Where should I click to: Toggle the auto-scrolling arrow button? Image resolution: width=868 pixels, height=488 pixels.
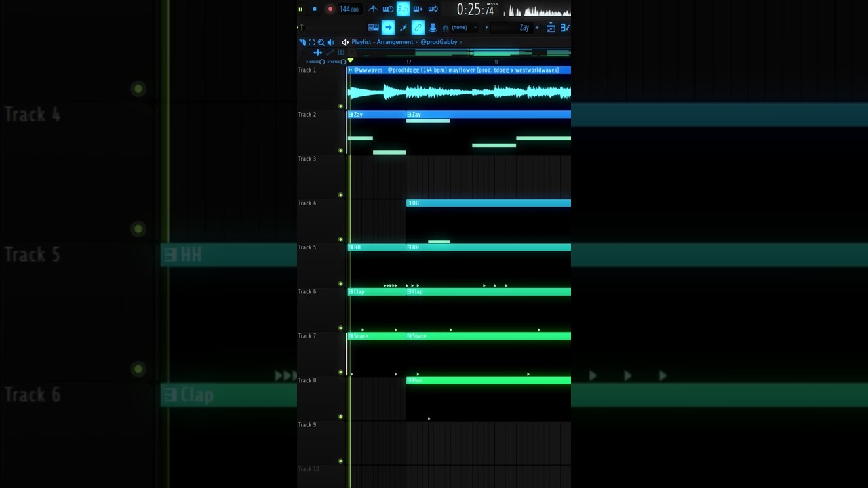pos(389,28)
